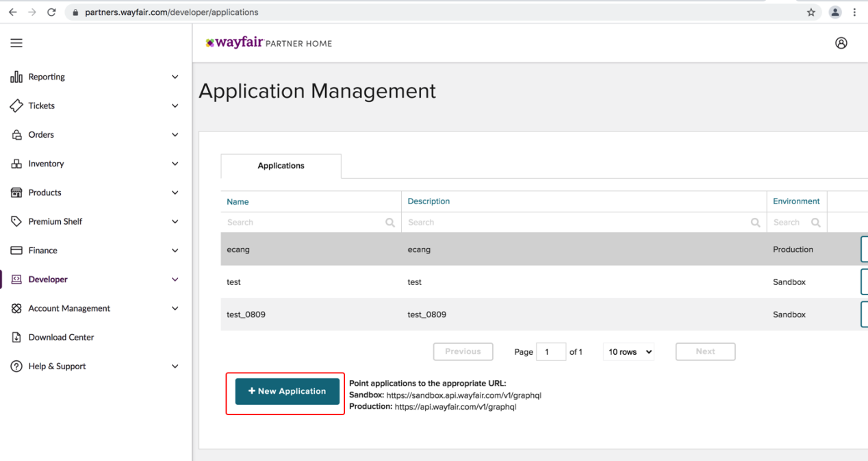Image resolution: width=868 pixels, height=461 pixels.
Task: Bookmark page with the star icon
Action: point(810,12)
